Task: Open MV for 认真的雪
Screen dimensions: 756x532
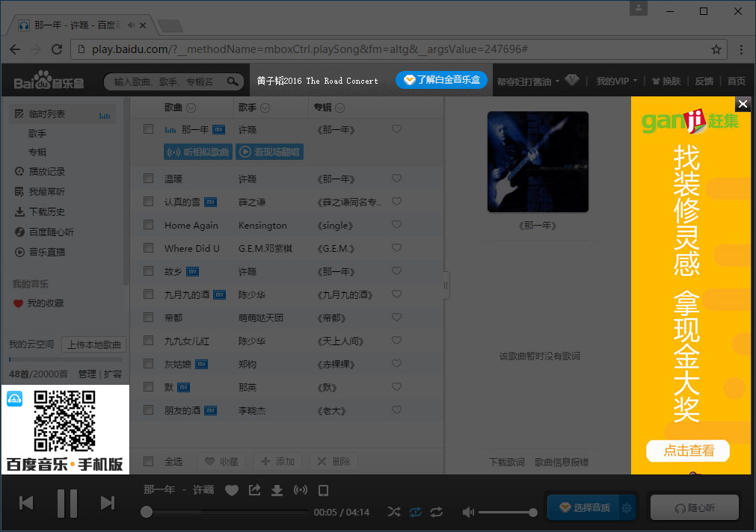Action: tap(210, 202)
